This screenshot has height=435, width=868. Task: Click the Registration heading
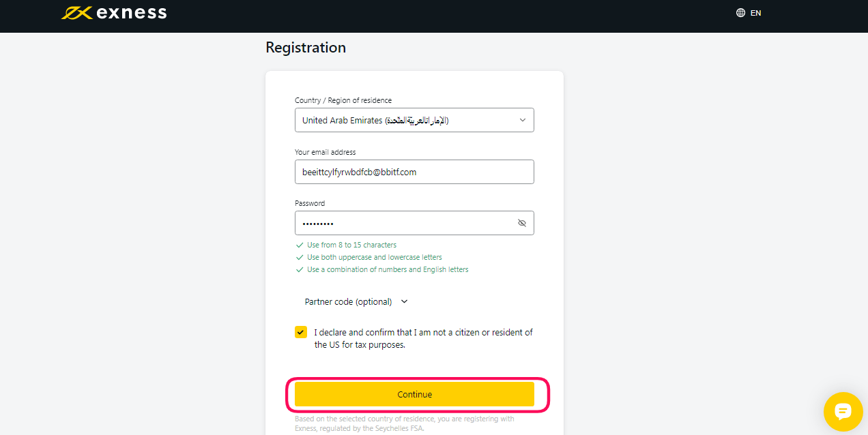click(x=306, y=48)
